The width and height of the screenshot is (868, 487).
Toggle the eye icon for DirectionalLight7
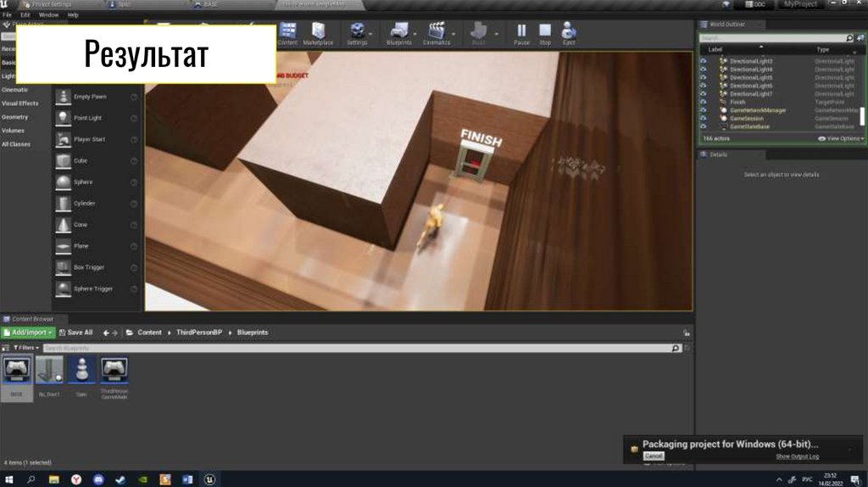[x=703, y=94]
